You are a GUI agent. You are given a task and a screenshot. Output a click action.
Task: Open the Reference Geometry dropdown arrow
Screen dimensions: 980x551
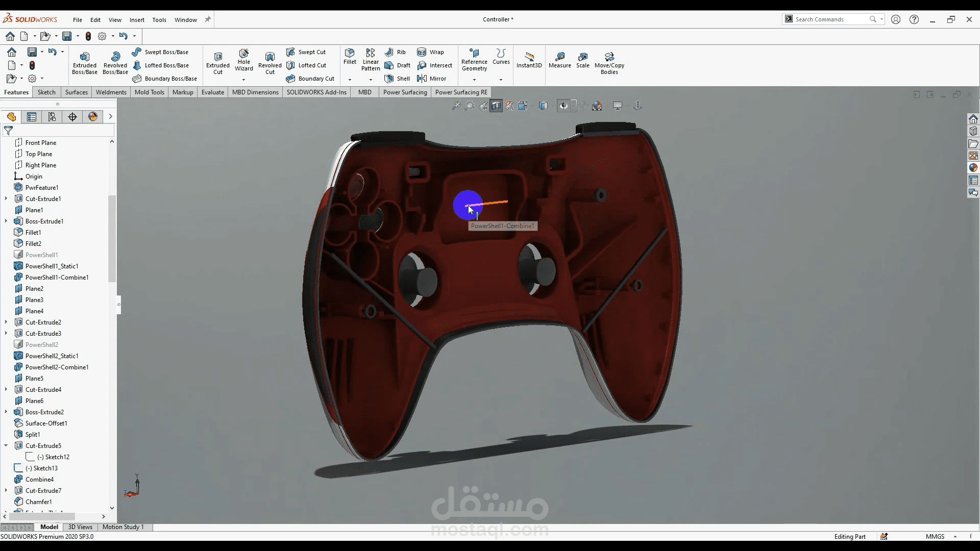[474, 80]
